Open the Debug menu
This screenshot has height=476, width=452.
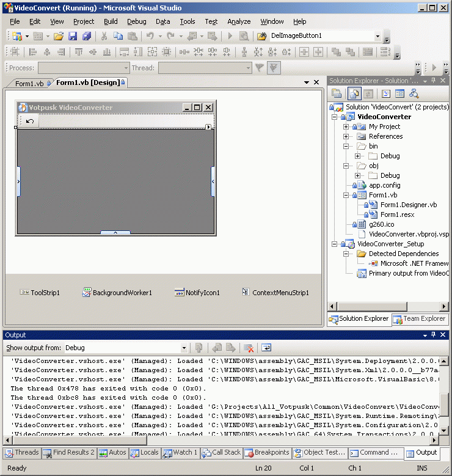[x=137, y=21]
